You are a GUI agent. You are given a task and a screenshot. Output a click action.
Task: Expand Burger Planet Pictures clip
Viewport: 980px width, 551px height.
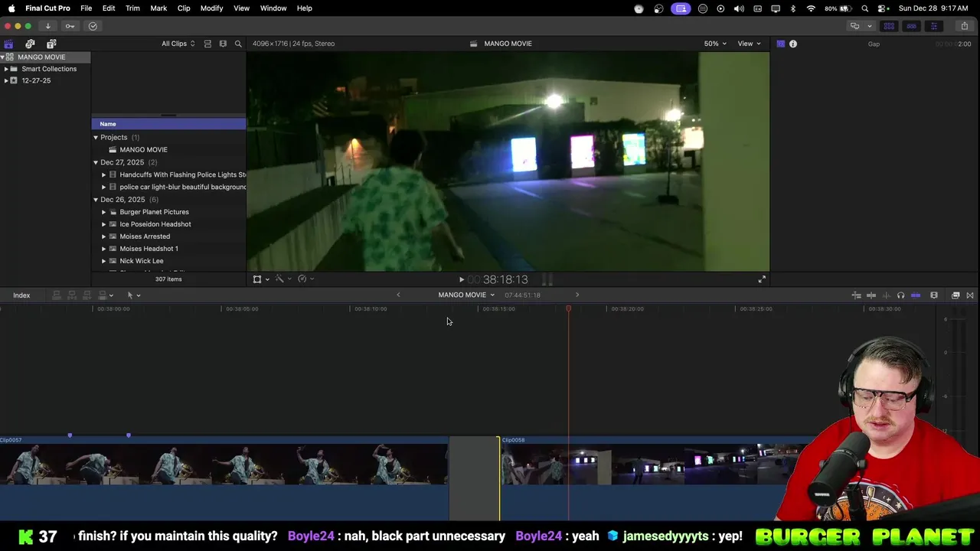pos(104,212)
